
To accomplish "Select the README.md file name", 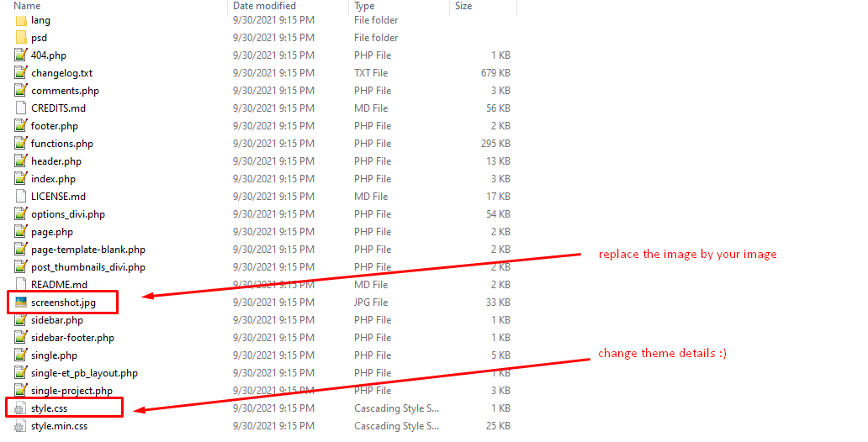I will click(59, 285).
